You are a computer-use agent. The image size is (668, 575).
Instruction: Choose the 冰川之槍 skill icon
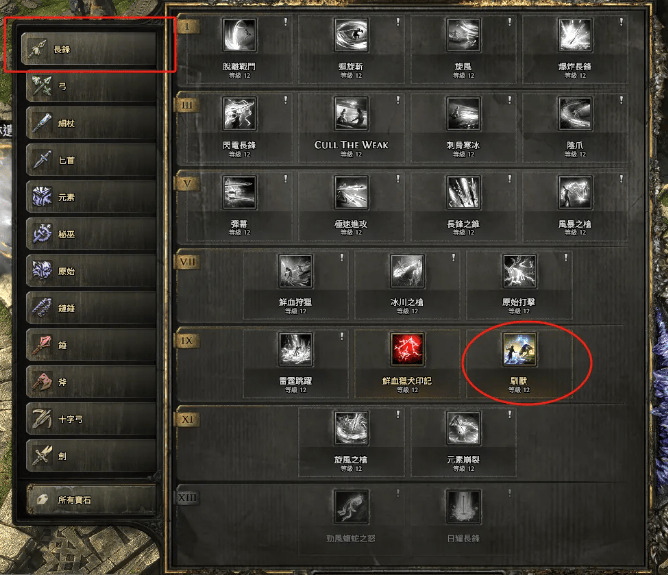point(407,271)
